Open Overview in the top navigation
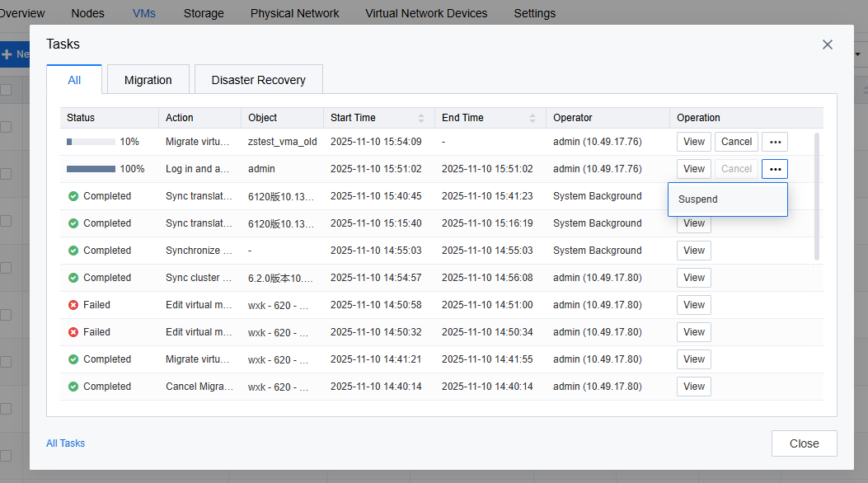This screenshot has height=483, width=868. point(22,13)
